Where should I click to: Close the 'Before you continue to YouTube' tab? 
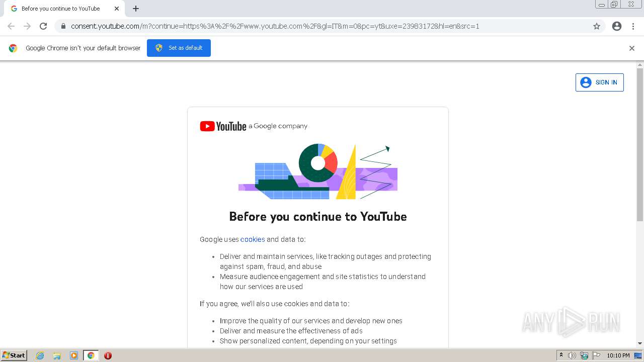117,9
